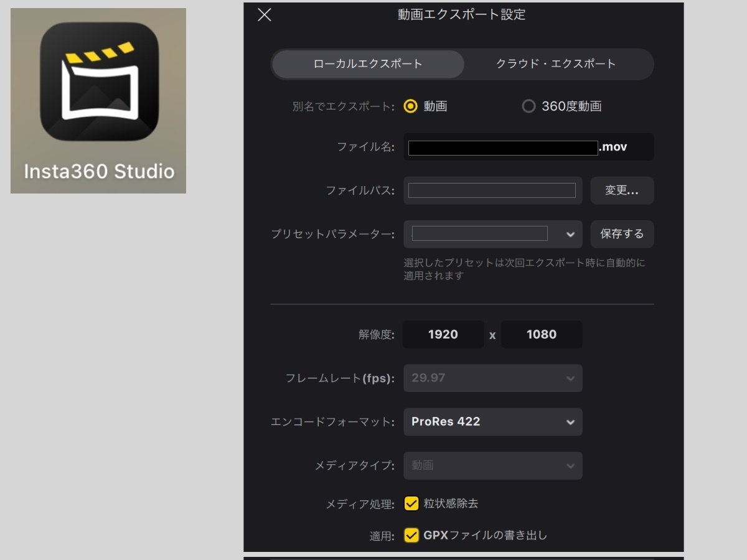Click the resolution height field 1080
747x560 pixels.
(542, 334)
